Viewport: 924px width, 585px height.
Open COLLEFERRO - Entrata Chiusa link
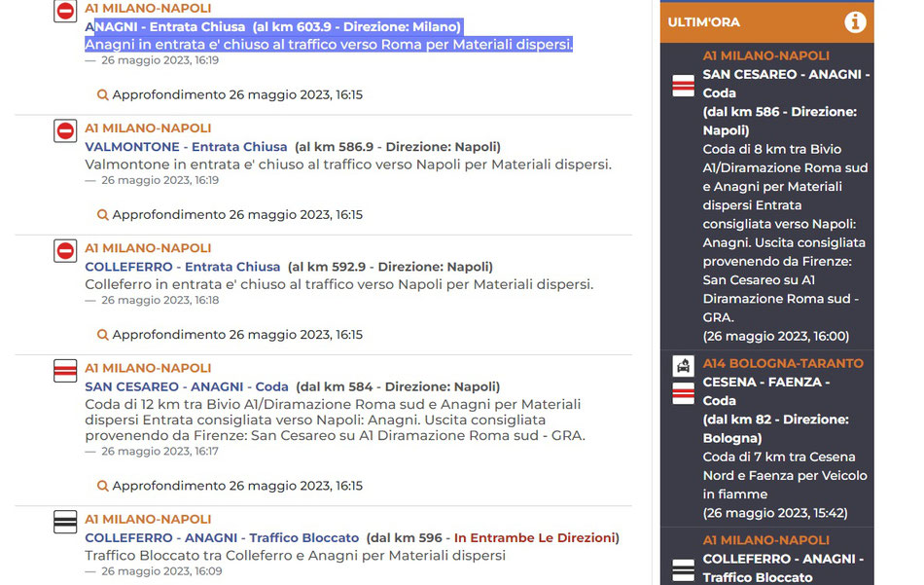(x=182, y=267)
